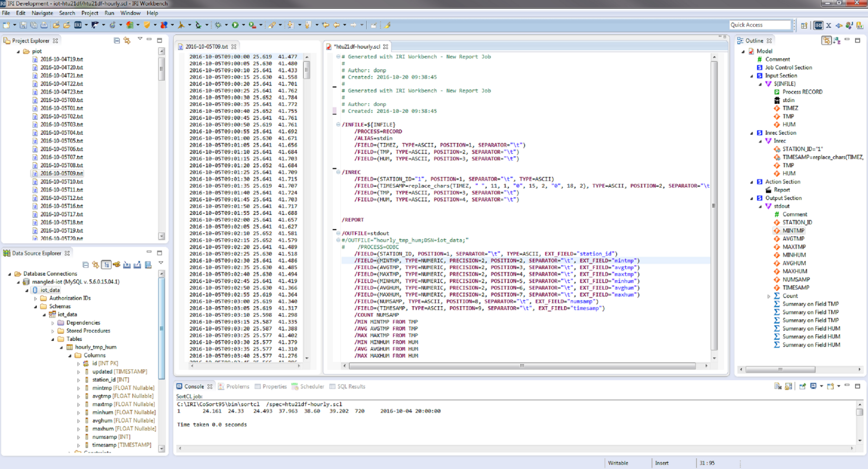Open the Project menu

pos(90,13)
